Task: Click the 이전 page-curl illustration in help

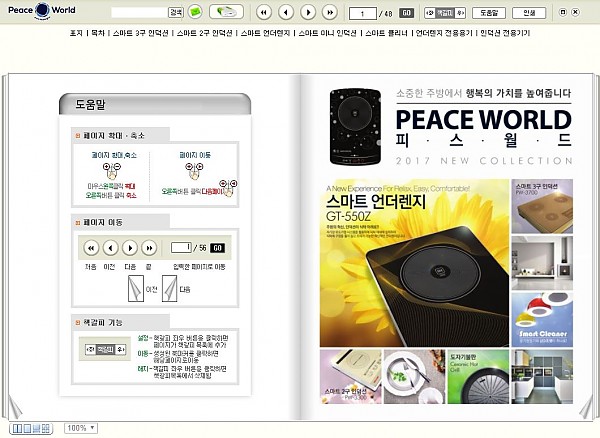Action: point(136,288)
